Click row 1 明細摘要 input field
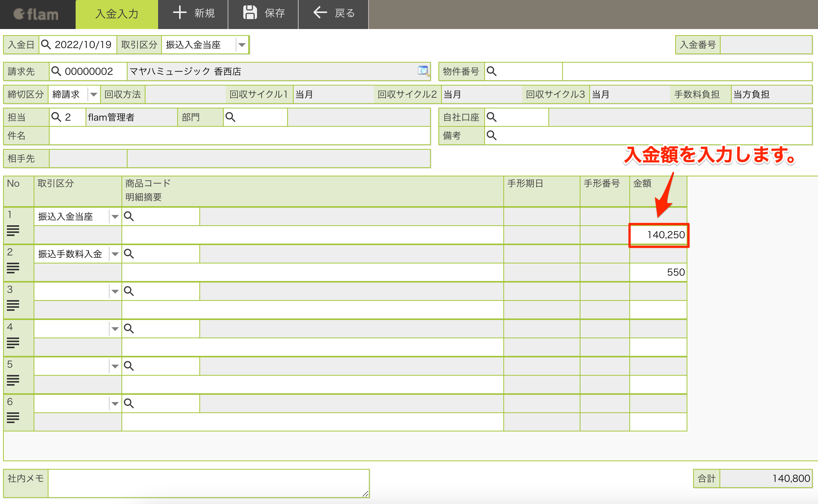This screenshot has height=504, width=818. click(x=312, y=235)
